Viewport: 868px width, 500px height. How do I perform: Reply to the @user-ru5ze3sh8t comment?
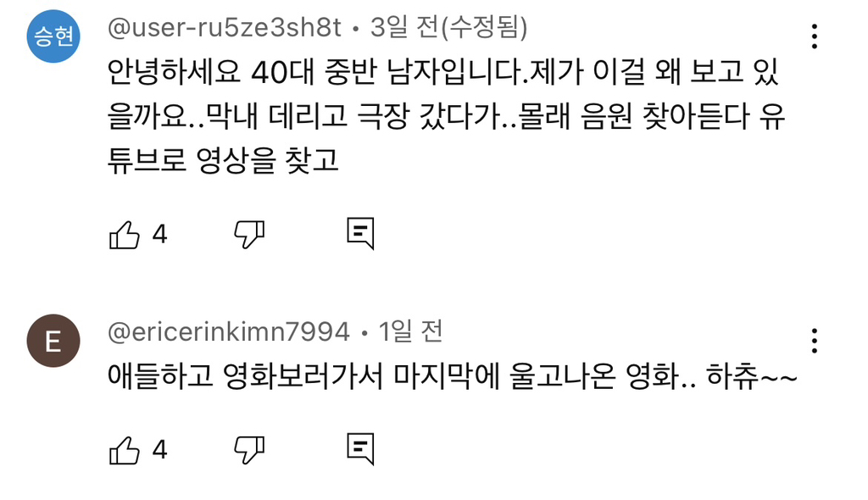pos(360,234)
